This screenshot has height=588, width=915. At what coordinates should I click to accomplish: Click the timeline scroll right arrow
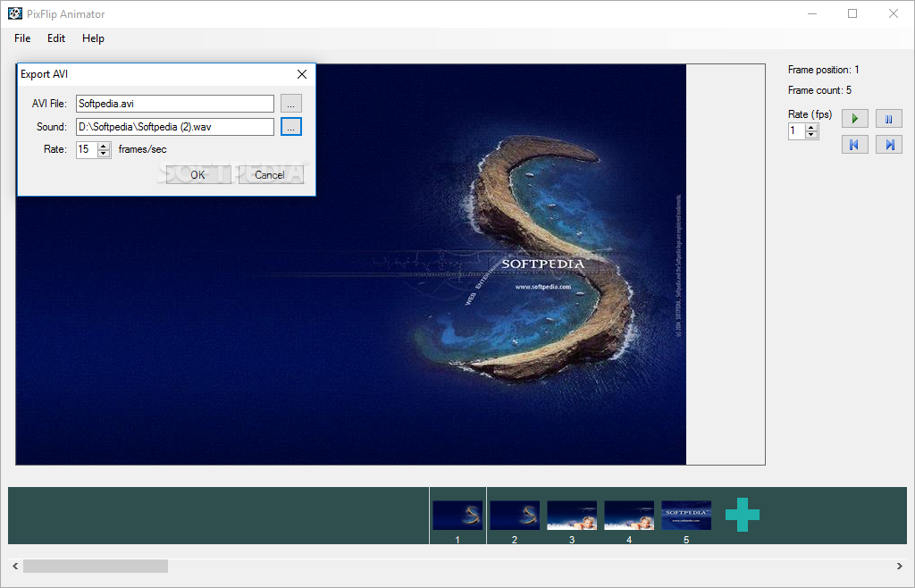pyautogui.click(x=899, y=566)
